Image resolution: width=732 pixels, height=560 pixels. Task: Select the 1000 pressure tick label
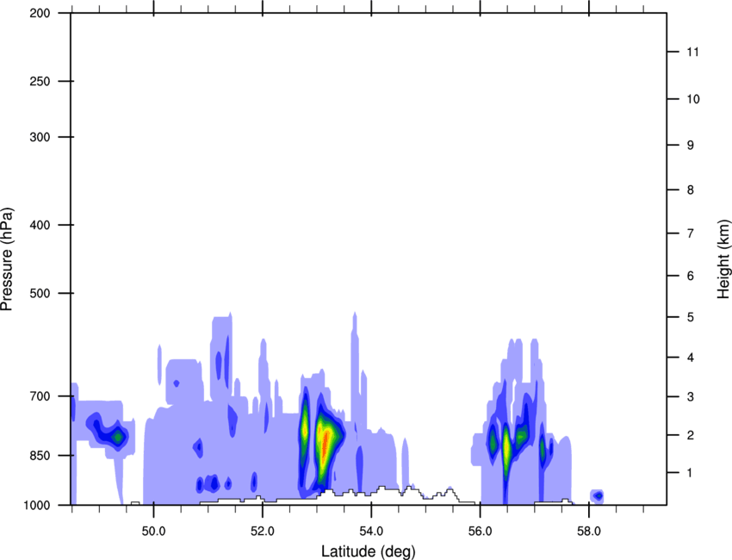coord(36,506)
